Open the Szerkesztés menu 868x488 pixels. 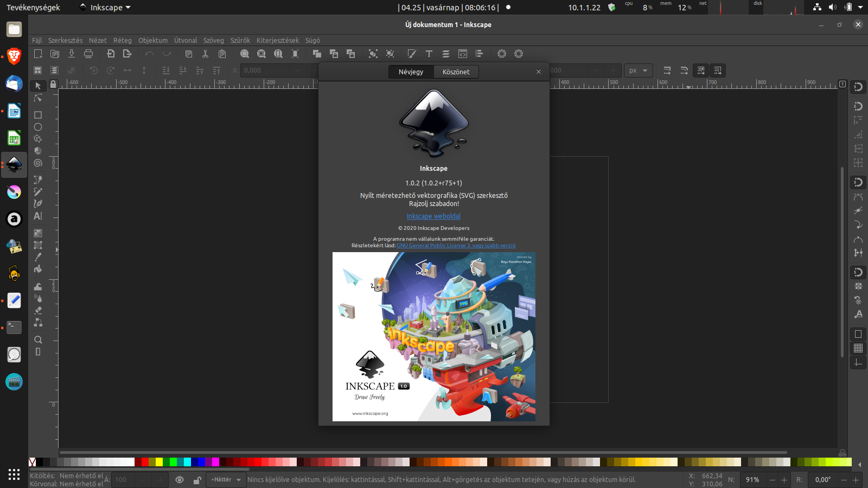click(65, 41)
